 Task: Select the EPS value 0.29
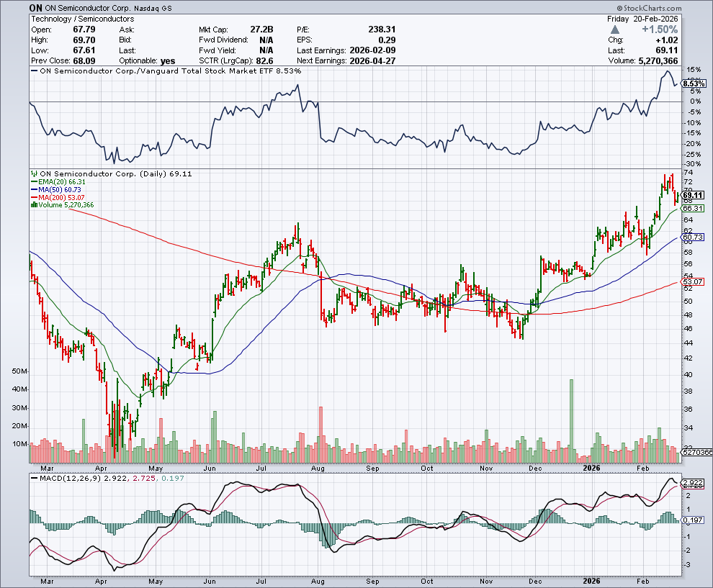pyautogui.click(x=387, y=40)
